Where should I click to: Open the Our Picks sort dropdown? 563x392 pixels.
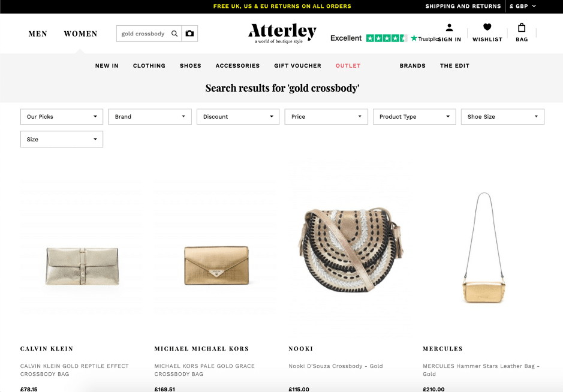coord(62,117)
